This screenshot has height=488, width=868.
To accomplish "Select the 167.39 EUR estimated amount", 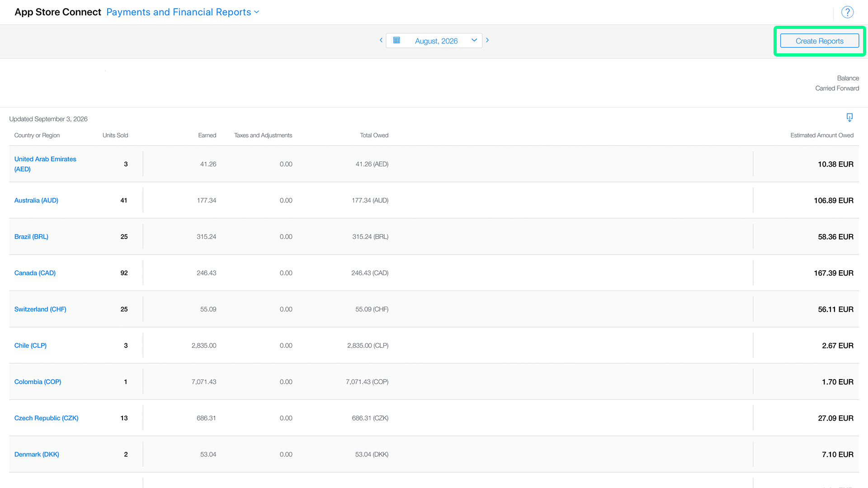I will pyautogui.click(x=834, y=273).
